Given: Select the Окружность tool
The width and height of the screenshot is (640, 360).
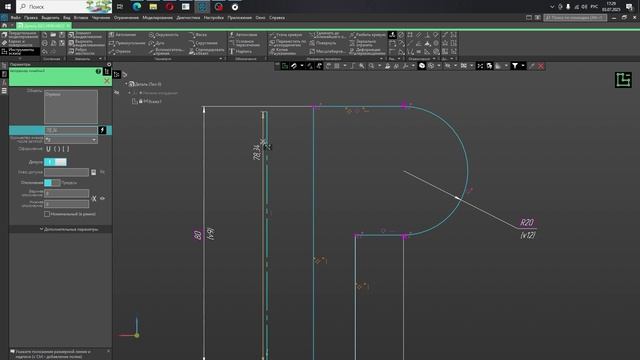Looking at the screenshot, I should [164, 35].
